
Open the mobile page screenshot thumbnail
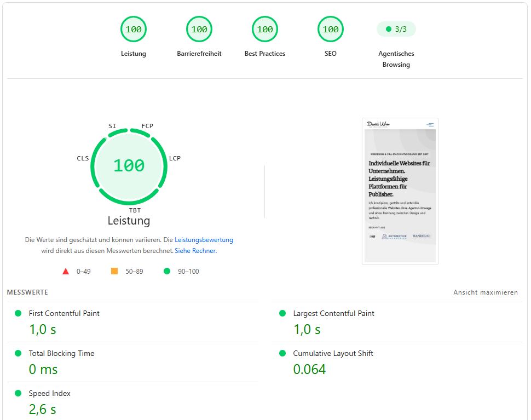[x=400, y=191]
